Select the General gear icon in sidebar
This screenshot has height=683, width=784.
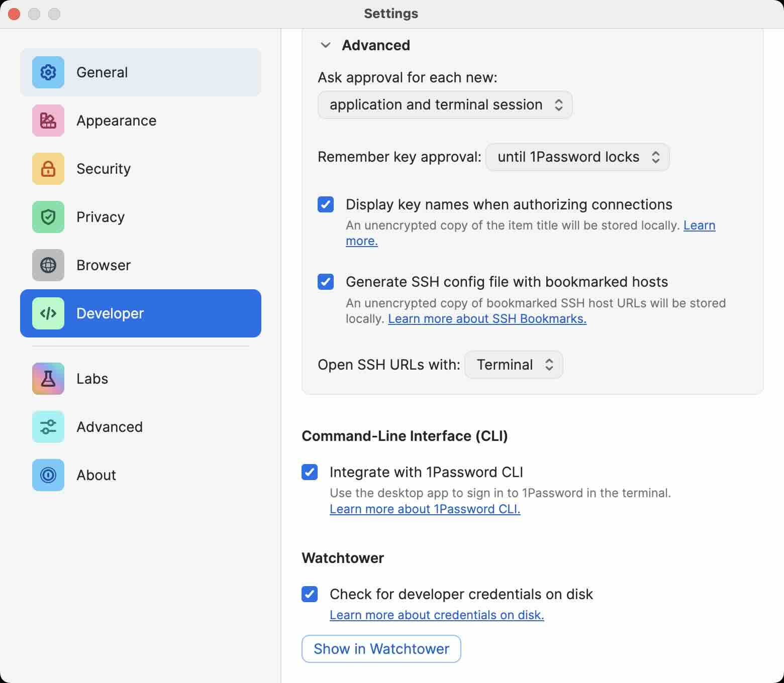click(x=48, y=72)
